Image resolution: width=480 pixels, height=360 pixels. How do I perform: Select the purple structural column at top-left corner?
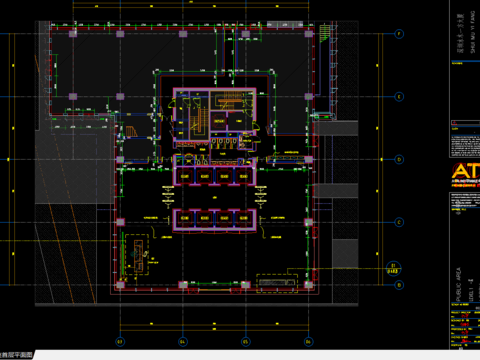pos(73,34)
